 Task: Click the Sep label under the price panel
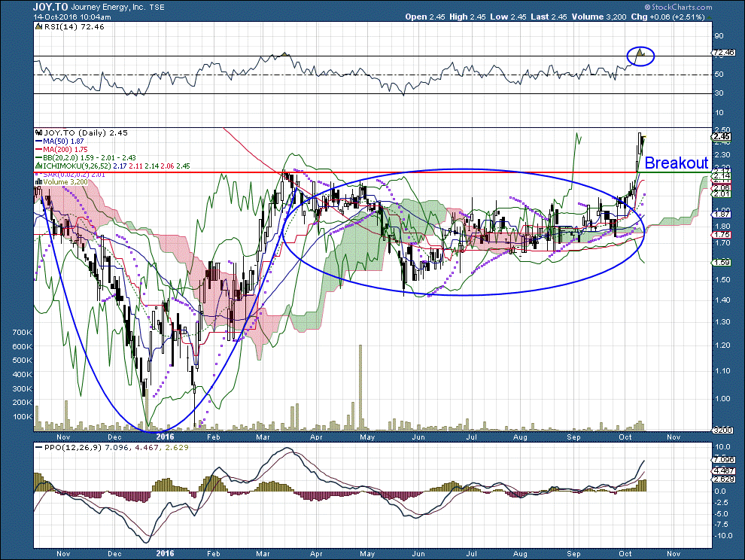(573, 437)
